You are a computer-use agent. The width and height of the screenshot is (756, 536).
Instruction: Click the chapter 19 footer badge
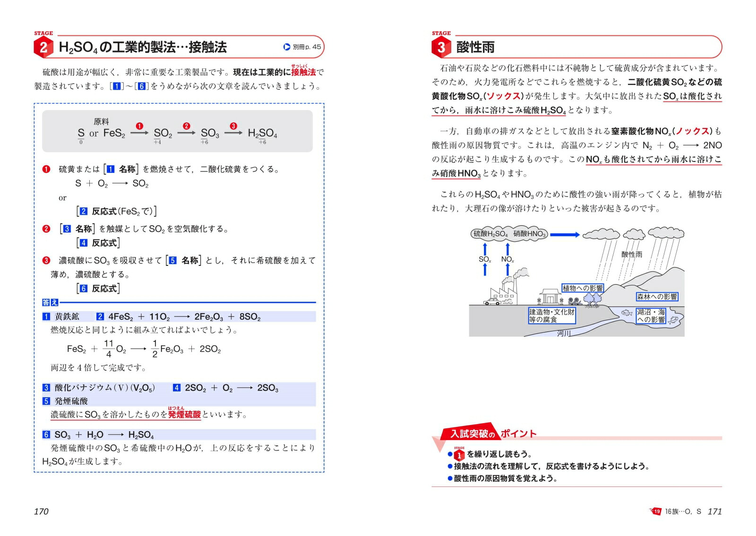pos(656,511)
